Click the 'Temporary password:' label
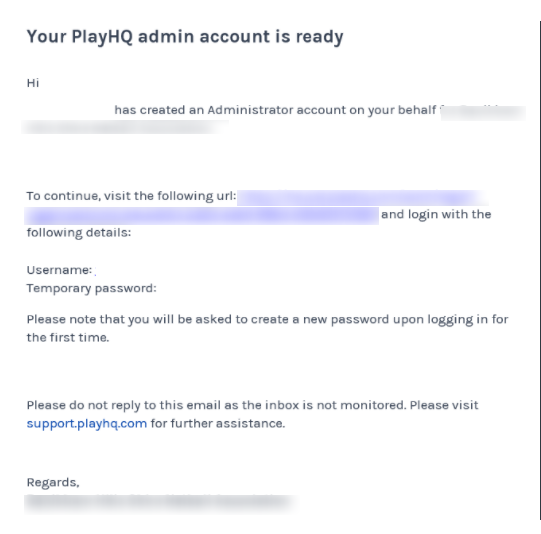The width and height of the screenshot is (541, 534). pos(91,288)
